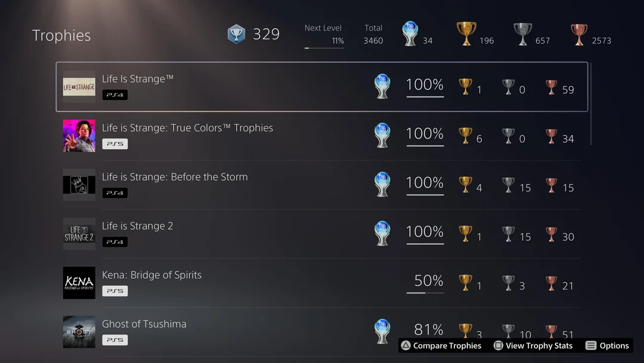Select the Total 3460 header label
644x363 pixels.
click(x=373, y=34)
